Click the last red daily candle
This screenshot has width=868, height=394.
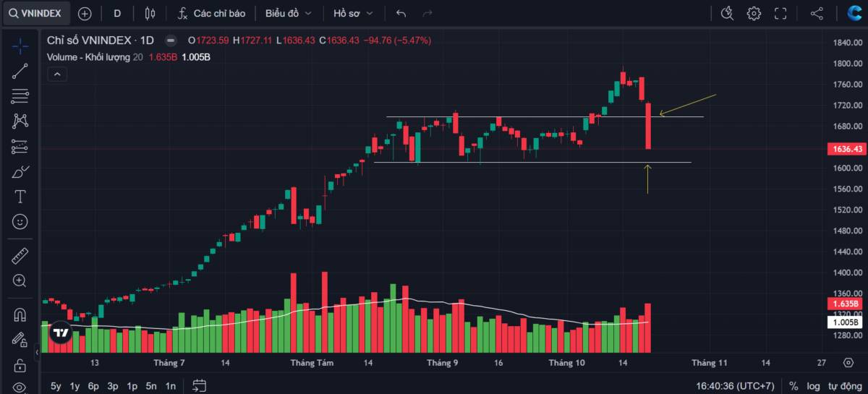tap(648, 126)
